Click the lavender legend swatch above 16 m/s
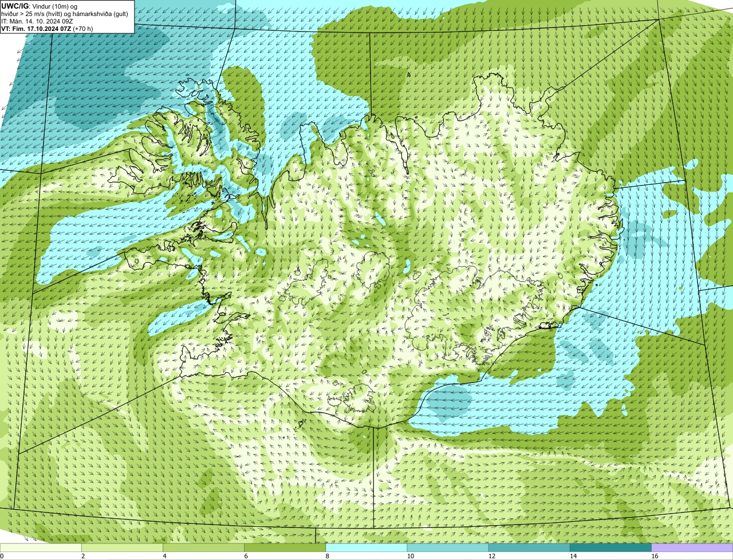Viewport: 733px width, 560px height. pos(692,547)
